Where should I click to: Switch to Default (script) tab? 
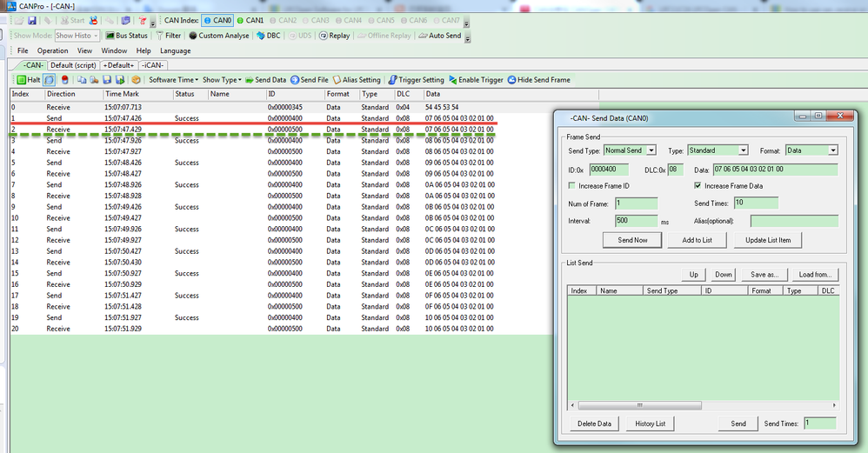pyautogui.click(x=73, y=65)
